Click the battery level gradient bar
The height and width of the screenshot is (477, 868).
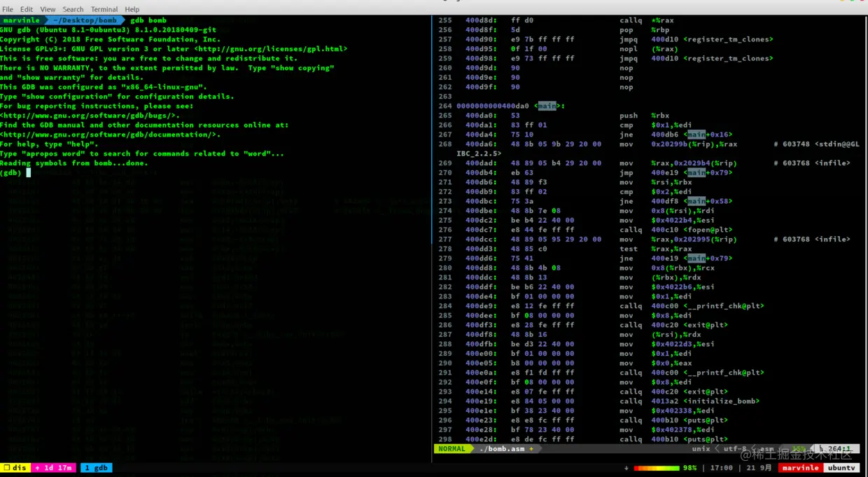656,468
